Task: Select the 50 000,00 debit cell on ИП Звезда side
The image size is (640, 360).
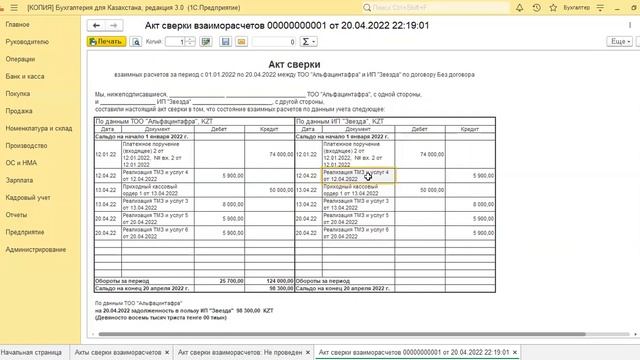Action: pyautogui.click(x=420, y=190)
